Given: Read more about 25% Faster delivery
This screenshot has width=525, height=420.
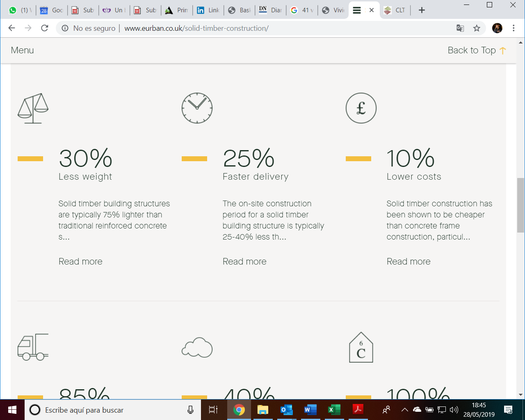Looking at the screenshot, I should point(244,262).
